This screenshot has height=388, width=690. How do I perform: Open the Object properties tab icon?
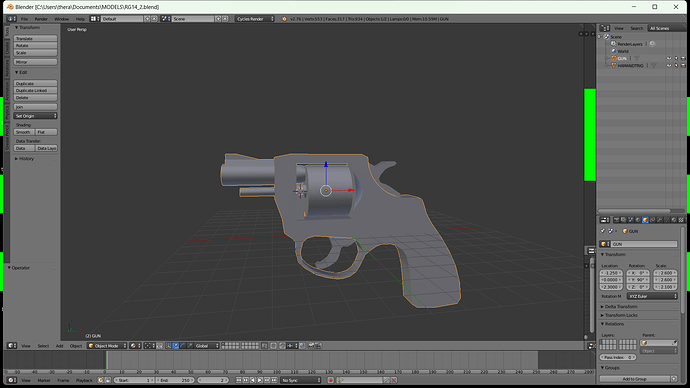pyautogui.click(x=646, y=220)
